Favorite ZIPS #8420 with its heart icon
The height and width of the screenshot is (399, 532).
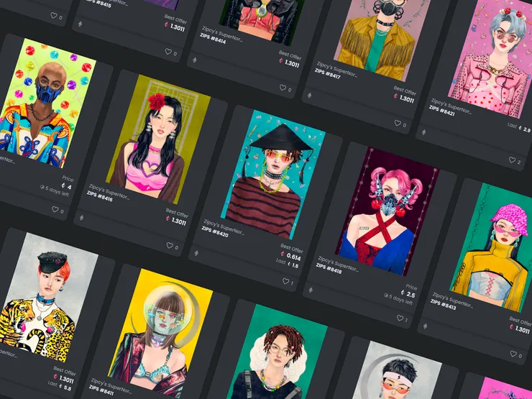[x=285, y=281]
